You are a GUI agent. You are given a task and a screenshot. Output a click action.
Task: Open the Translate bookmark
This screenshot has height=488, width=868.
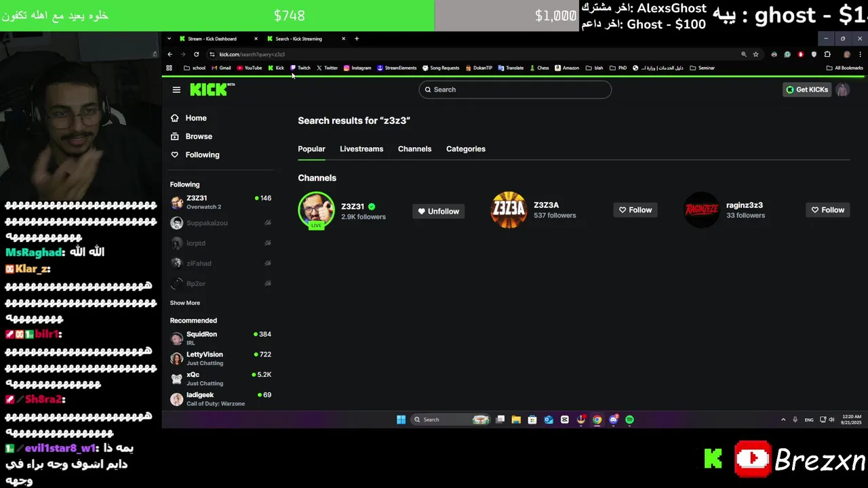point(511,68)
